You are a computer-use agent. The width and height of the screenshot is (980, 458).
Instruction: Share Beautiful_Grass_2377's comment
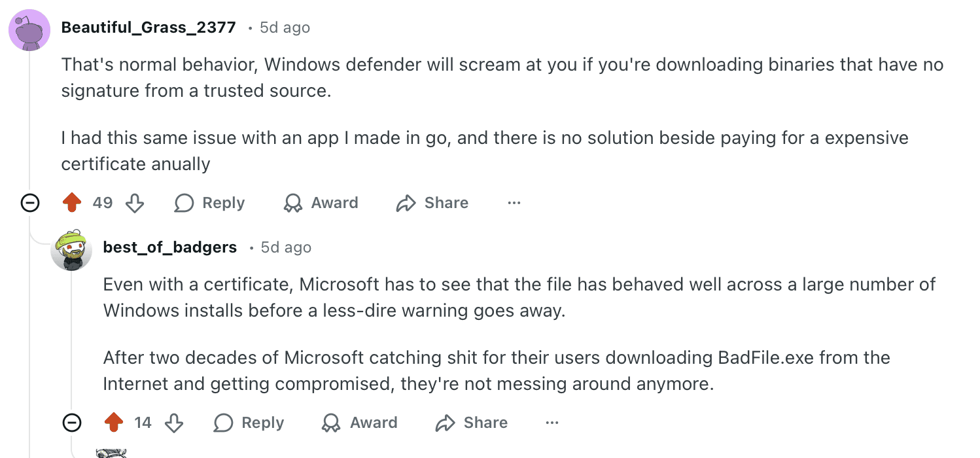[x=432, y=203]
